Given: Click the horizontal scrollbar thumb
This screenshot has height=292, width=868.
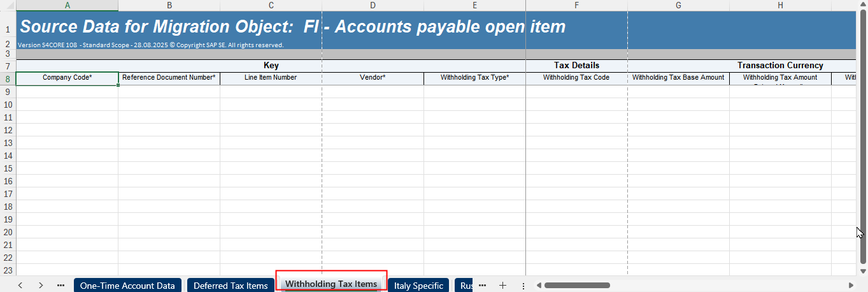Looking at the screenshot, I should 577,285.
